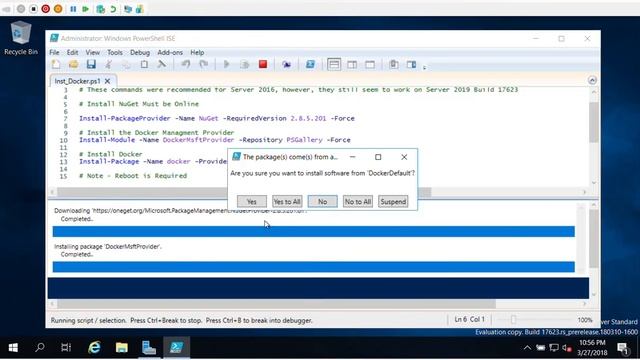
Task: Open File Explorer from the taskbar
Action: pos(122,347)
